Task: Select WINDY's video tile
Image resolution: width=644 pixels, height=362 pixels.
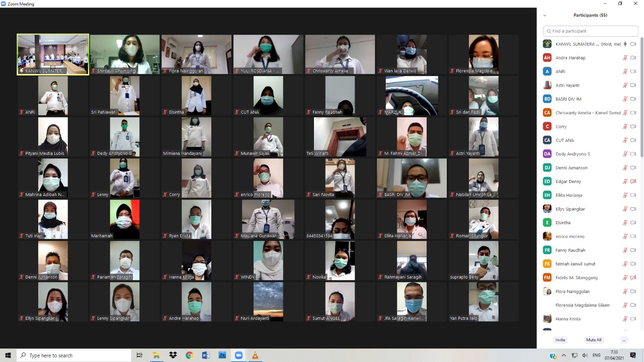Action: coord(268,260)
